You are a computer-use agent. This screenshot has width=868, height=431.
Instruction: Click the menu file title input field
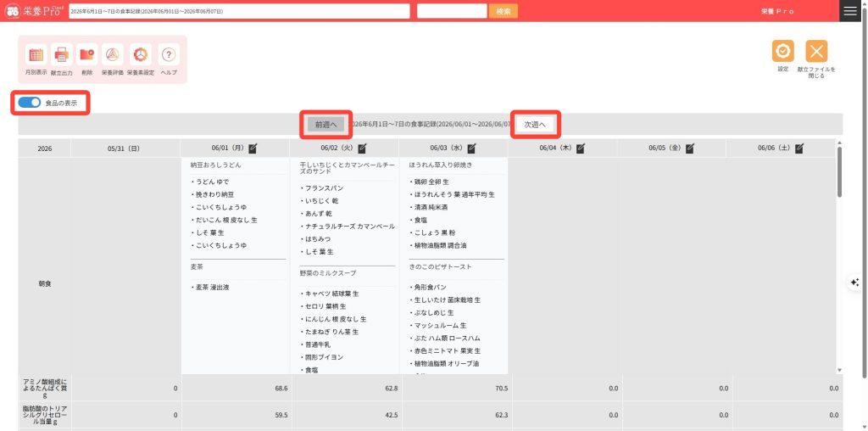click(239, 11)
